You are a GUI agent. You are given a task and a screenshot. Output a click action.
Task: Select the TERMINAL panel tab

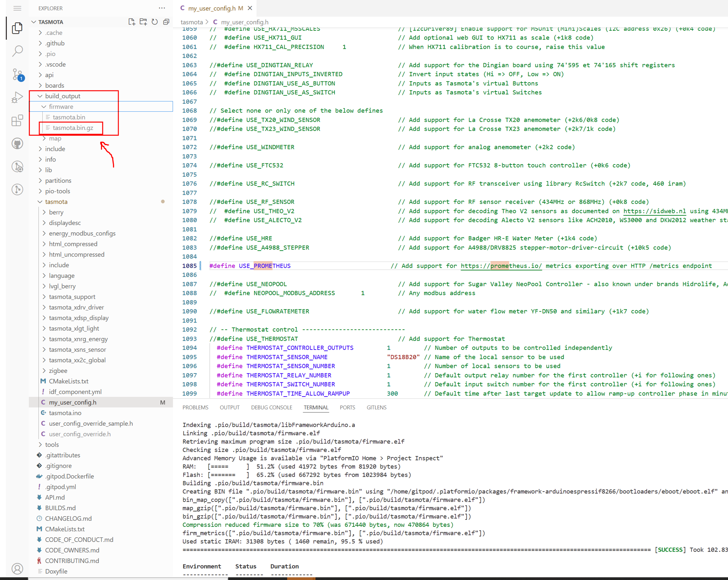coord(316,407)
